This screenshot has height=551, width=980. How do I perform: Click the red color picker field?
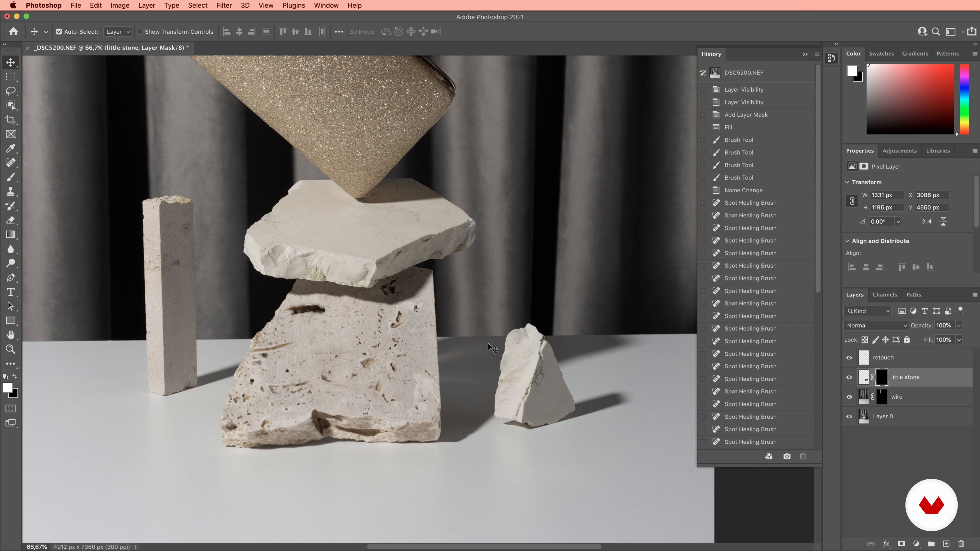tap(910, 99)
